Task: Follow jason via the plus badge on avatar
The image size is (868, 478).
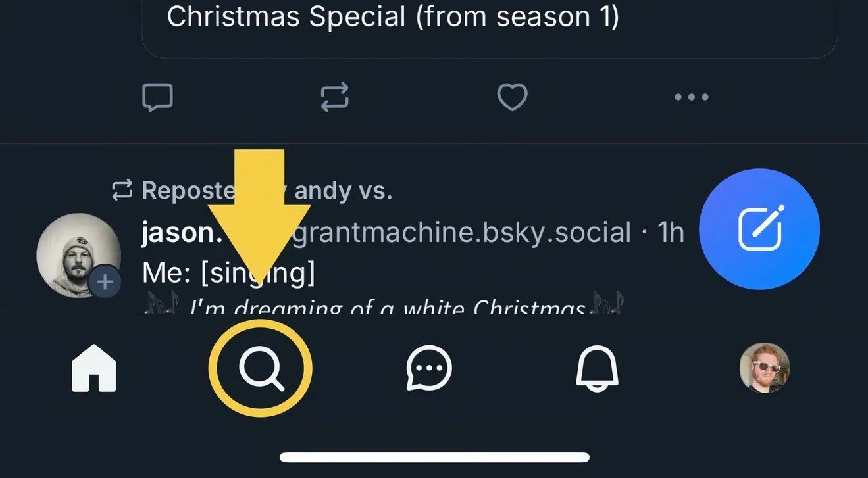Action: pyautogui.click(x=105, y=281)
